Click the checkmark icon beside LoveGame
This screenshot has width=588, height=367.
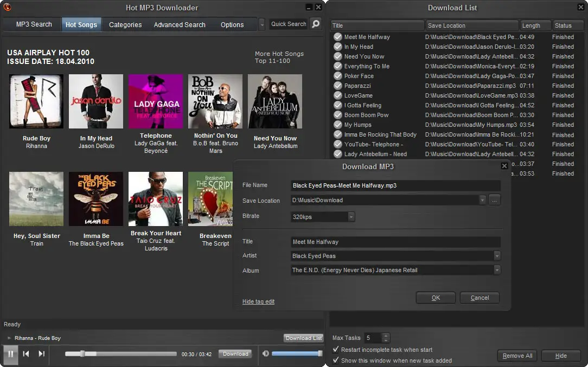click(338, 95)
